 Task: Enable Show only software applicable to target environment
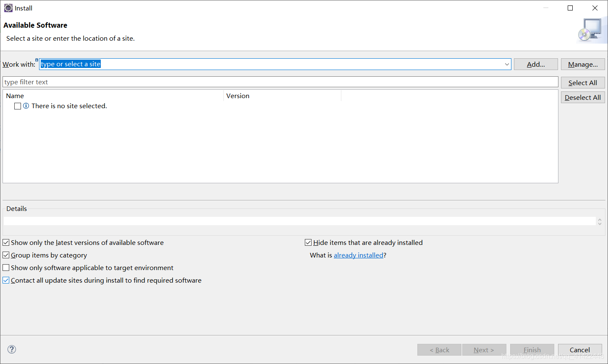[x=6, y=268]
